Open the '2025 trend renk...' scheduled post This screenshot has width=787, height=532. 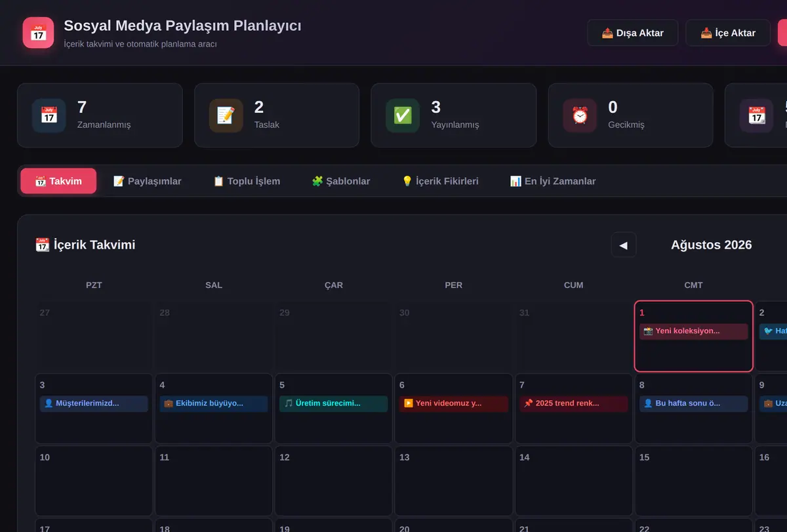tap(574, 403)
